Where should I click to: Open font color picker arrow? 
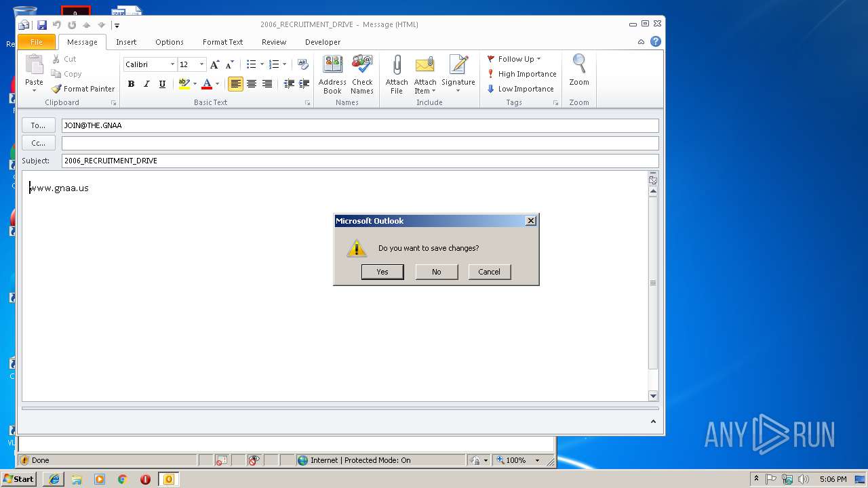pyautogui.click(x=217, y=84)
